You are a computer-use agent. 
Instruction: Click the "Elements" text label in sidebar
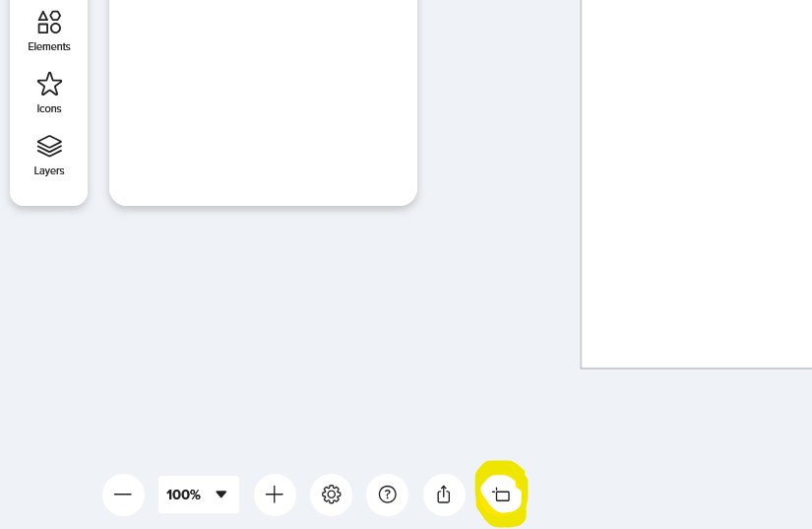pos(49,46)
